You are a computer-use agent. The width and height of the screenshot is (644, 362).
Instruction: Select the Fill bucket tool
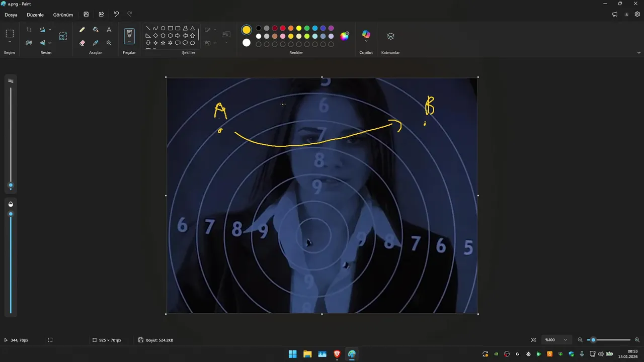coord(96,30)
